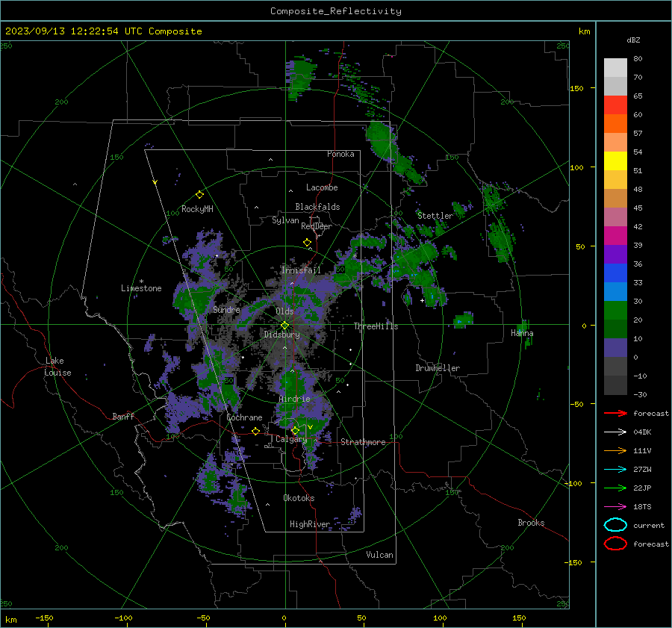
Task: Click the yellow diamond marker above Calgary
Action: click(295, 430)
